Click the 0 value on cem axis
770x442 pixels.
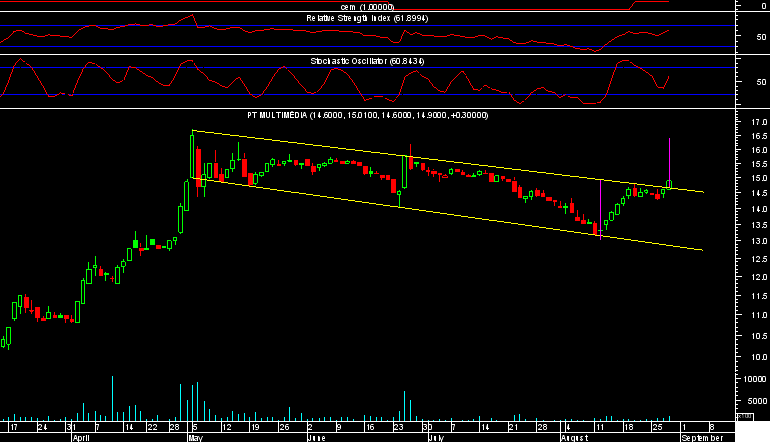point(764,6)
